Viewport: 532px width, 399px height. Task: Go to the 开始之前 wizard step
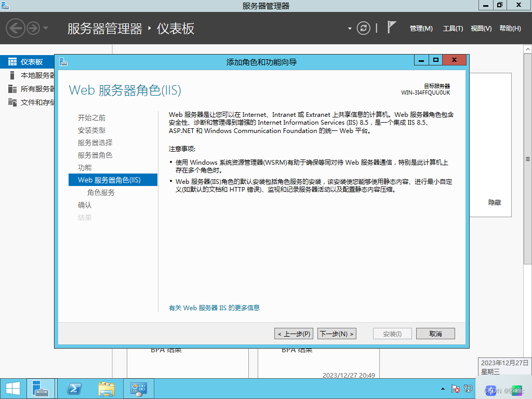(x=91, y=118)
